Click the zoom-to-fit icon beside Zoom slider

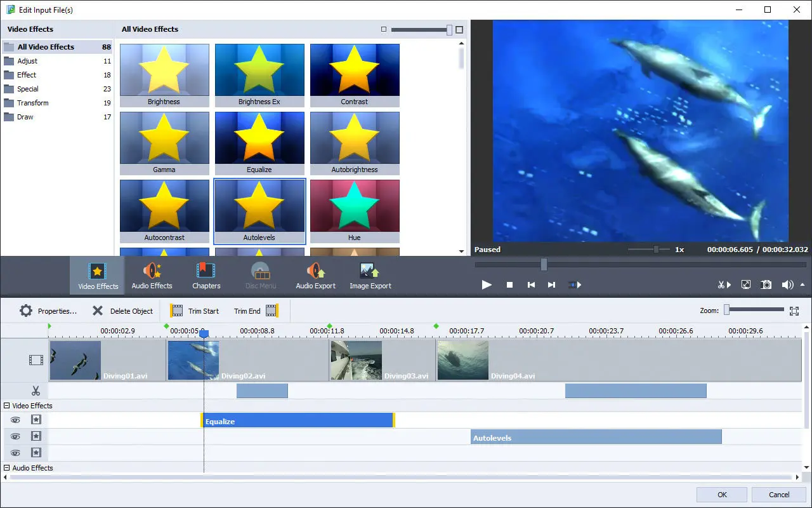[x=794, y=311]
